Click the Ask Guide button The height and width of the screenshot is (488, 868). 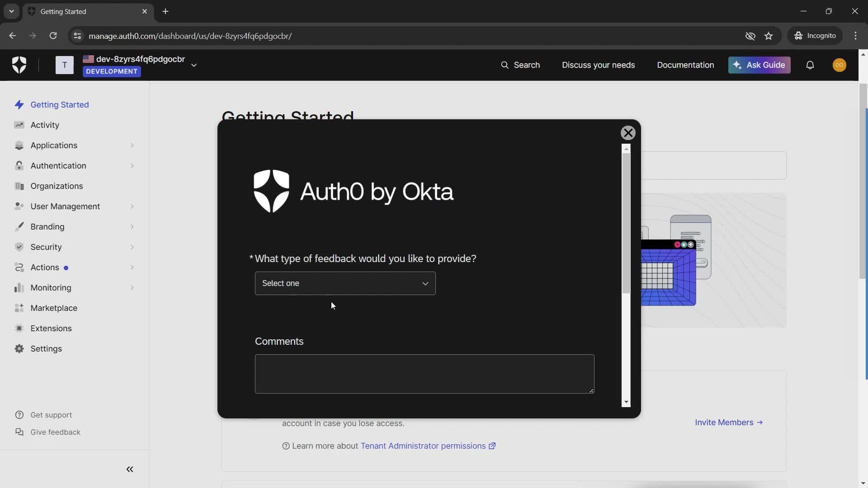759,65
